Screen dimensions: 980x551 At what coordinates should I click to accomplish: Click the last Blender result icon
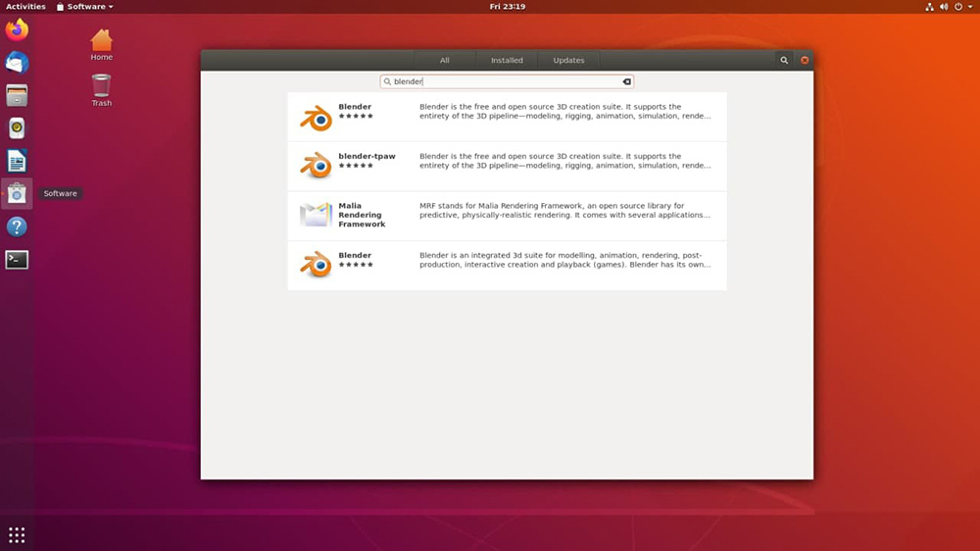tap(316, 265)
